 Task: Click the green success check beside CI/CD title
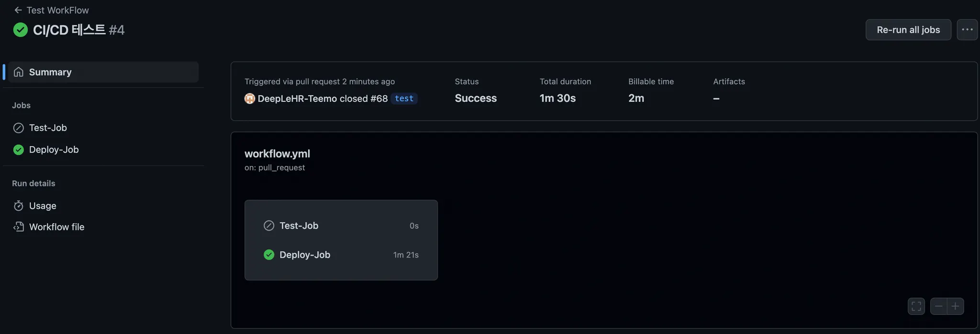[20, 30]
